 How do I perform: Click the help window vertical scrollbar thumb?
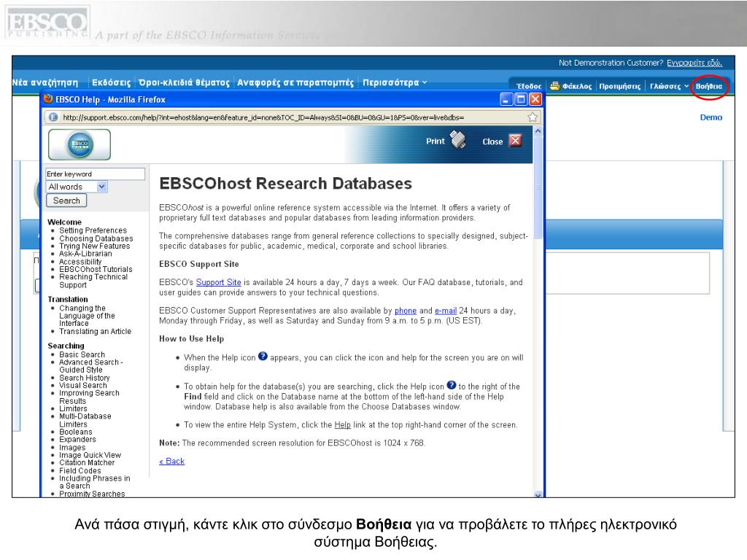(x=538, y=187)
